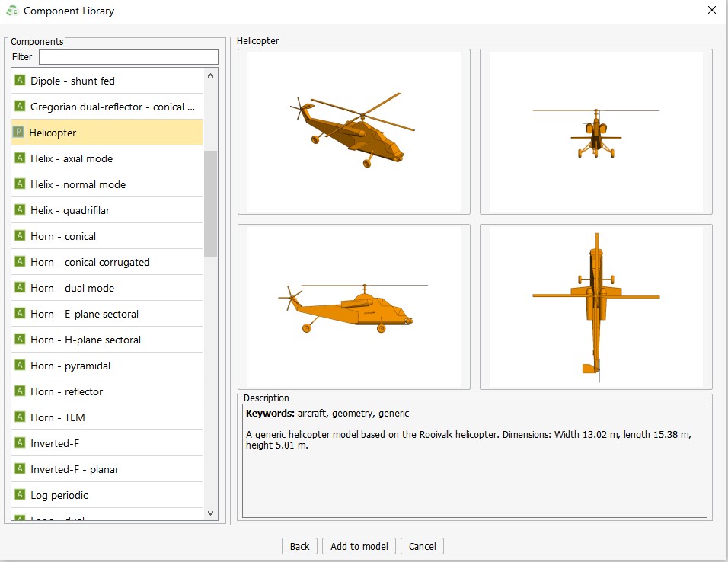
Task: Click the icon beside Horn - TEM
Action: [x=20, y=417]
